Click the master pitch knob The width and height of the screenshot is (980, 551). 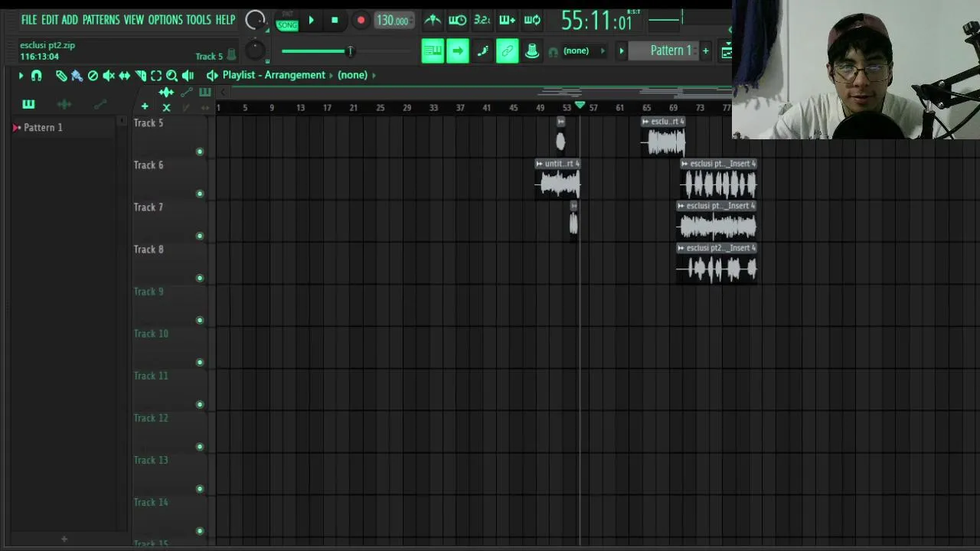pyautogui.click(x=254, y=51)
